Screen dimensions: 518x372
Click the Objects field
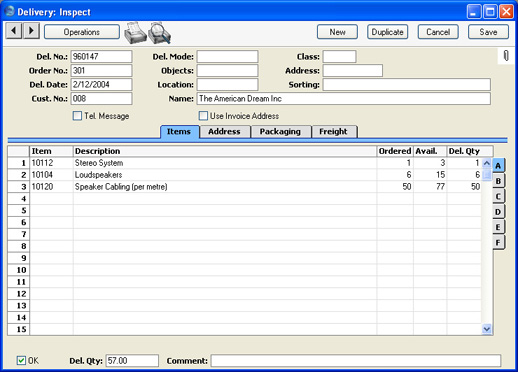click(x=227, y=70)
